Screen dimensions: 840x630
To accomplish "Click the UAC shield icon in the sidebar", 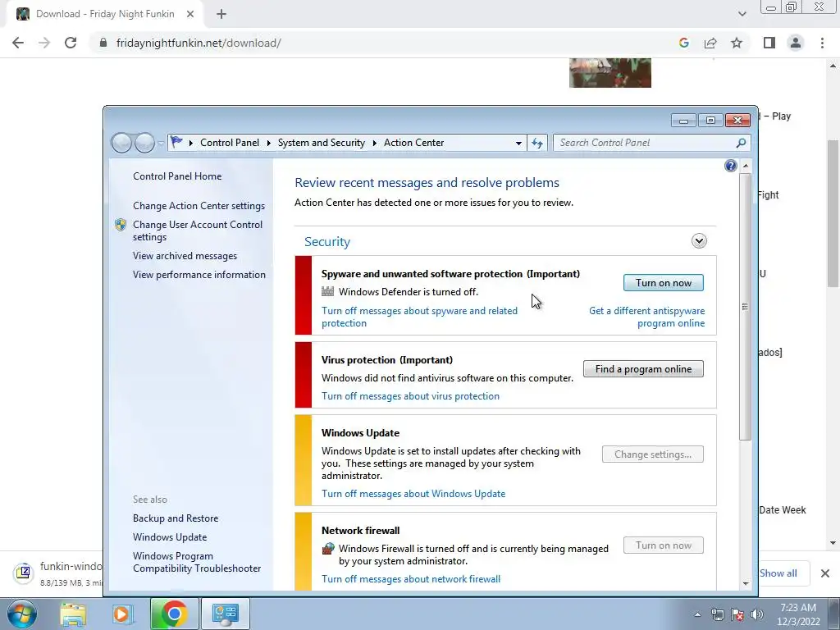I will [121, 225].
